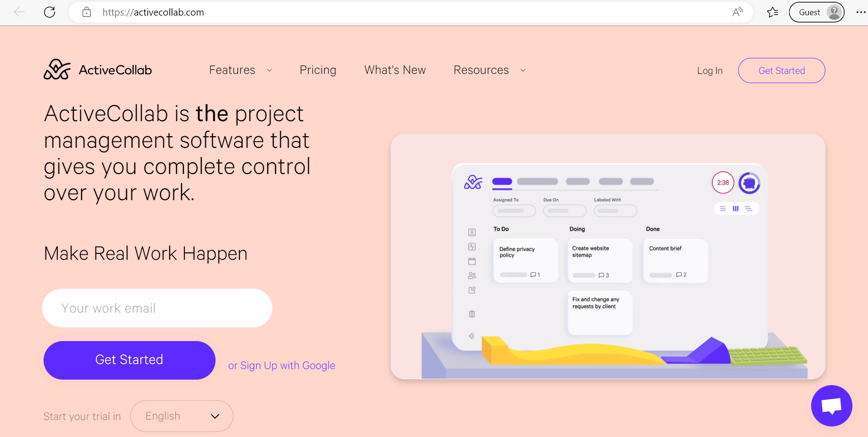Click the app preview illustration
Viewport: 868px width, 437px height.
pyautogui.click(x=608, y=257)
